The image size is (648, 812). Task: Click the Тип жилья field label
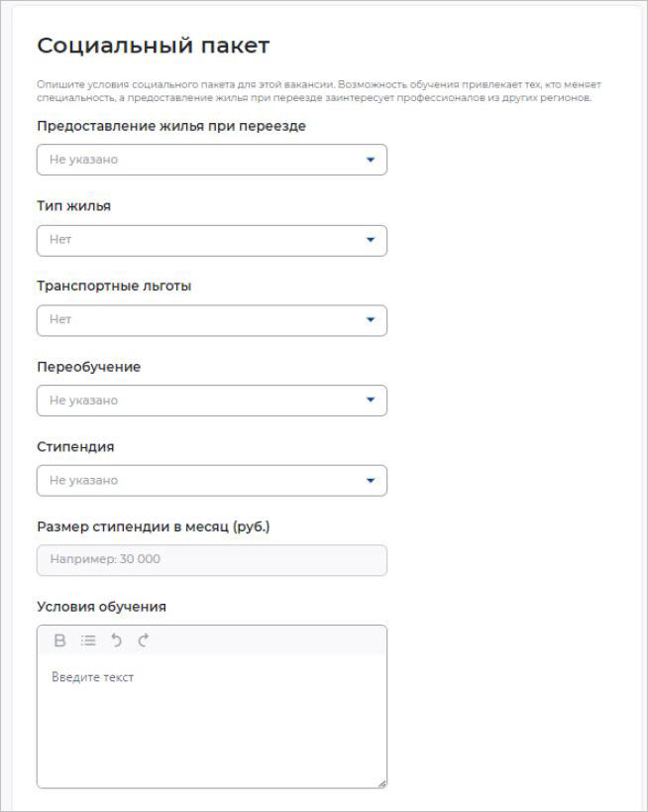click(73, 206)
